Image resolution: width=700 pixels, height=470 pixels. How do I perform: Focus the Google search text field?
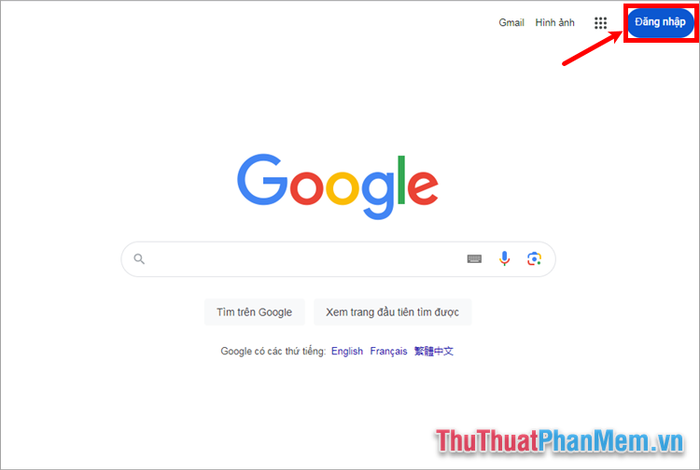pos(304,259)
